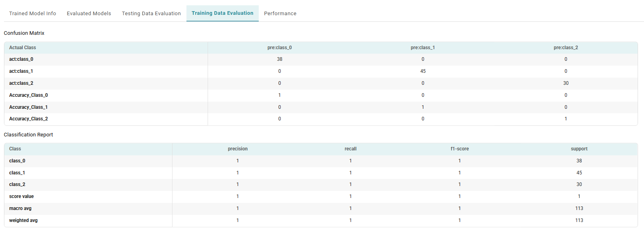644x232 pixels.
Task: Switch to the Evaluated Models tab
Action: 89,14
